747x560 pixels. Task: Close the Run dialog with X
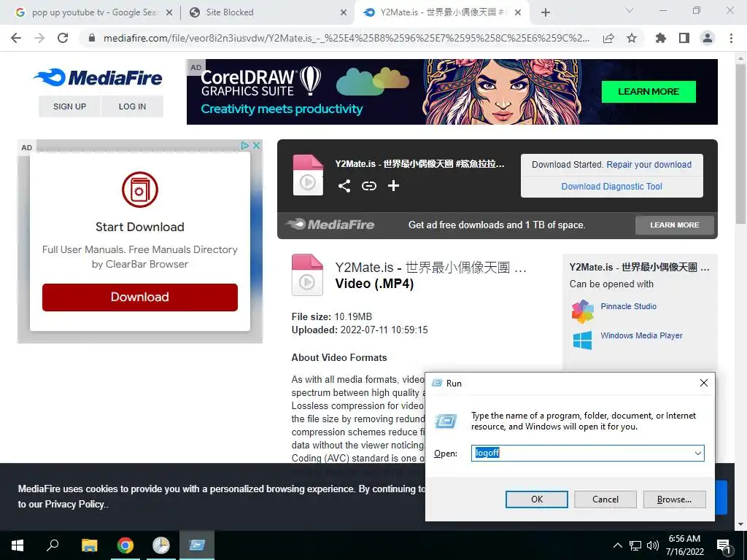(704, 383)
